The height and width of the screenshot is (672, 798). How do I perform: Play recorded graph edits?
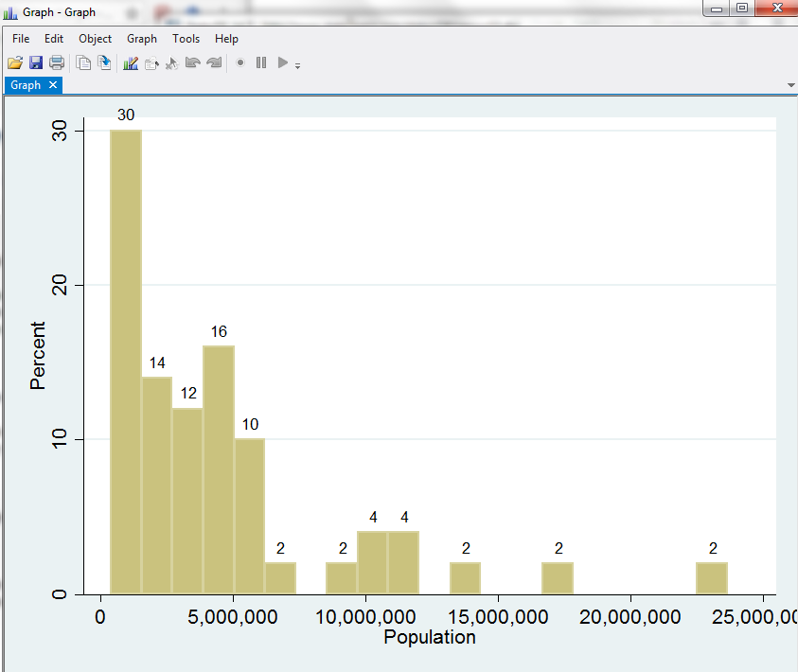click(283, 62)
